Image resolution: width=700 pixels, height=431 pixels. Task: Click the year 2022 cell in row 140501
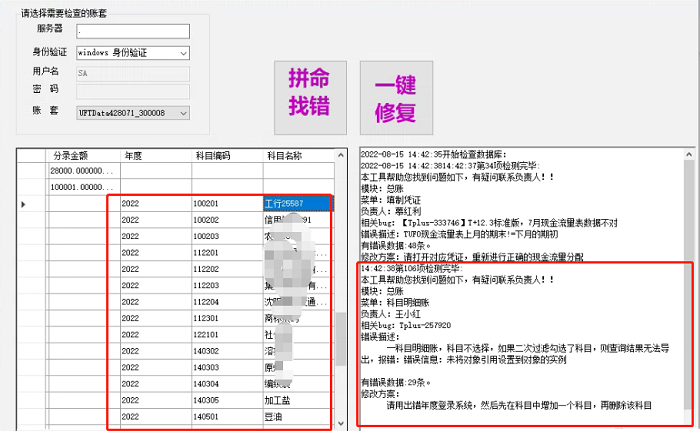[x=156, y=417]
